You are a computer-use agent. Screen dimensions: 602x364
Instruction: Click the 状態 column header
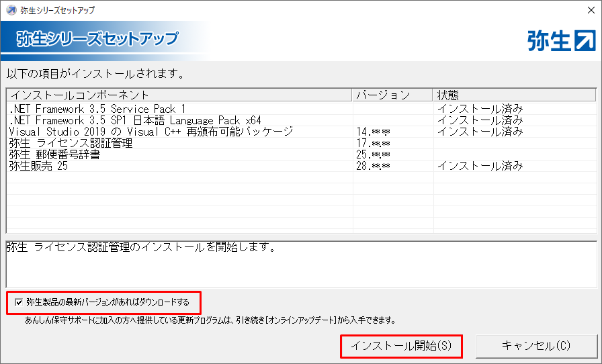515,95
